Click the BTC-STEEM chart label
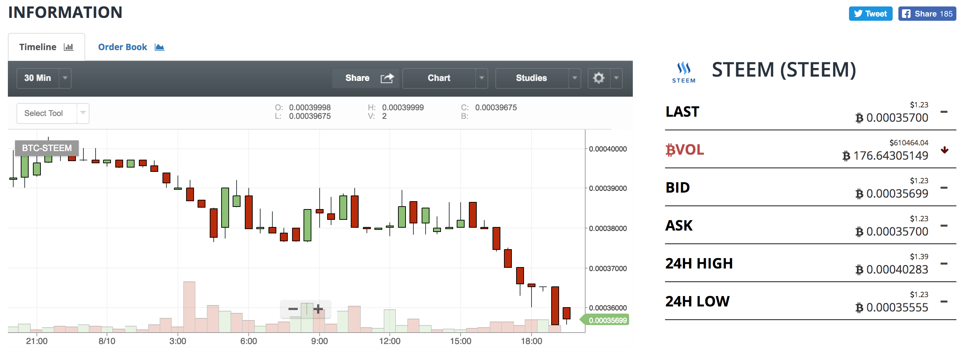 47,148
